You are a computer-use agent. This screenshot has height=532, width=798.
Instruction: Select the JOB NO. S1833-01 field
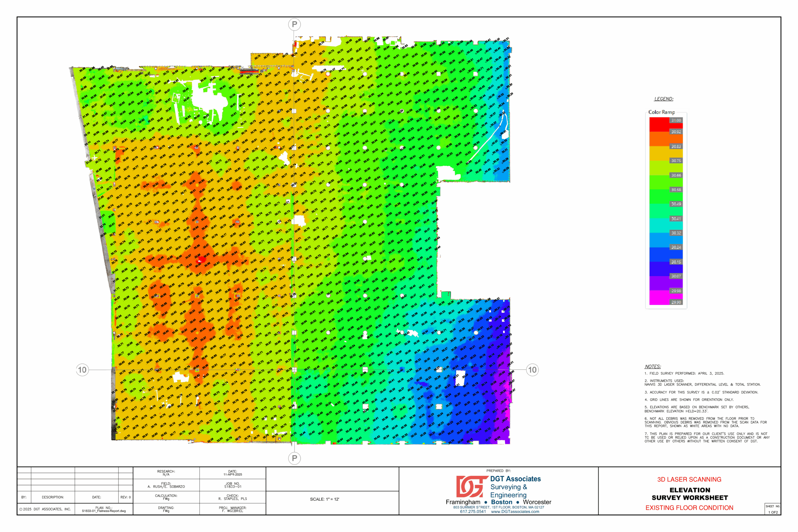coord(233,485)
